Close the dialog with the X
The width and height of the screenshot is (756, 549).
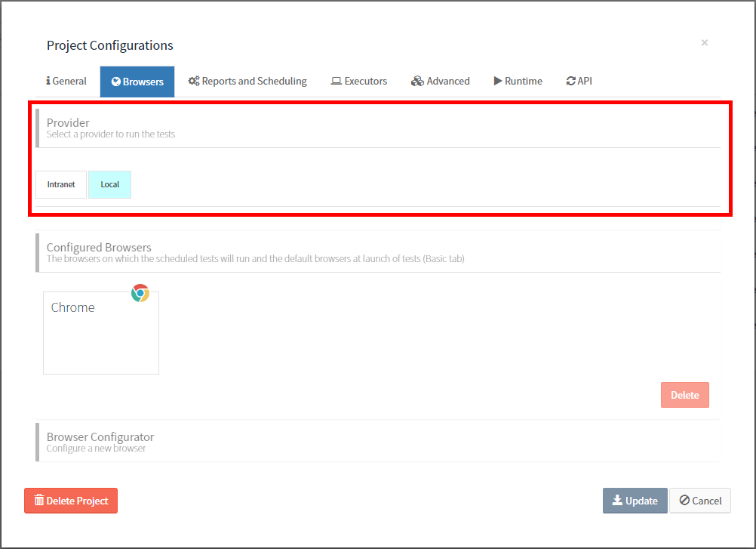(x=705, y=42)
